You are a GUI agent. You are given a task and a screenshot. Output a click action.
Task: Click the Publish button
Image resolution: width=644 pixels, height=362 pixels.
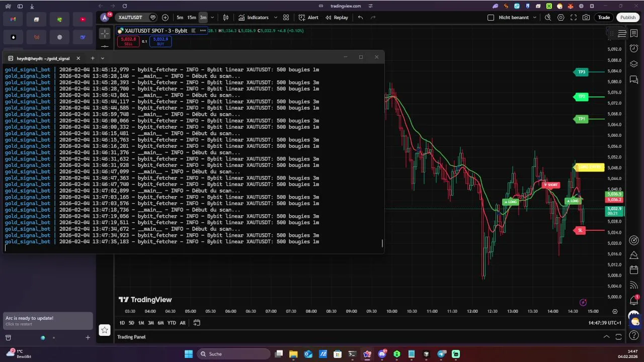(x=628, y=18)
